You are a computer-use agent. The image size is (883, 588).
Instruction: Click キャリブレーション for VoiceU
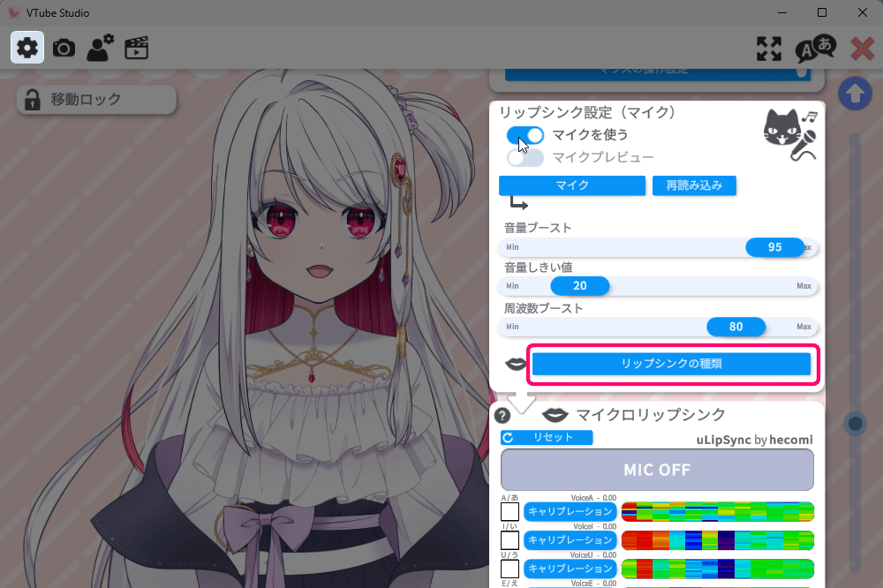click(x=570, y=569)
